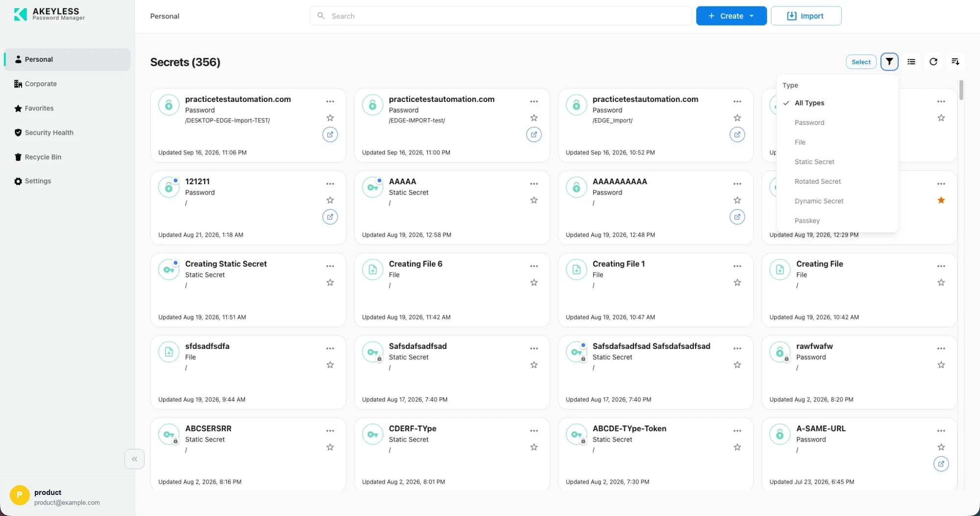Filter by Passkey type

coord(837,221)
